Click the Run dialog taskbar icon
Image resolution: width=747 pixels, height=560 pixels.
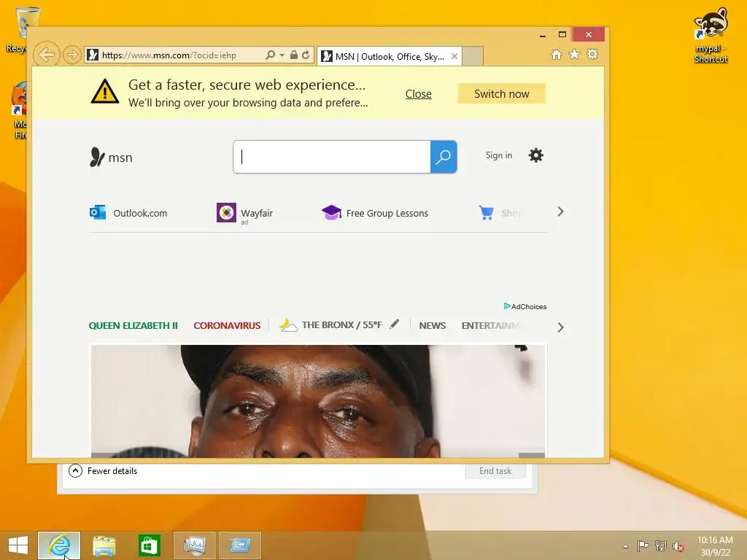click(x=239, y=545)
